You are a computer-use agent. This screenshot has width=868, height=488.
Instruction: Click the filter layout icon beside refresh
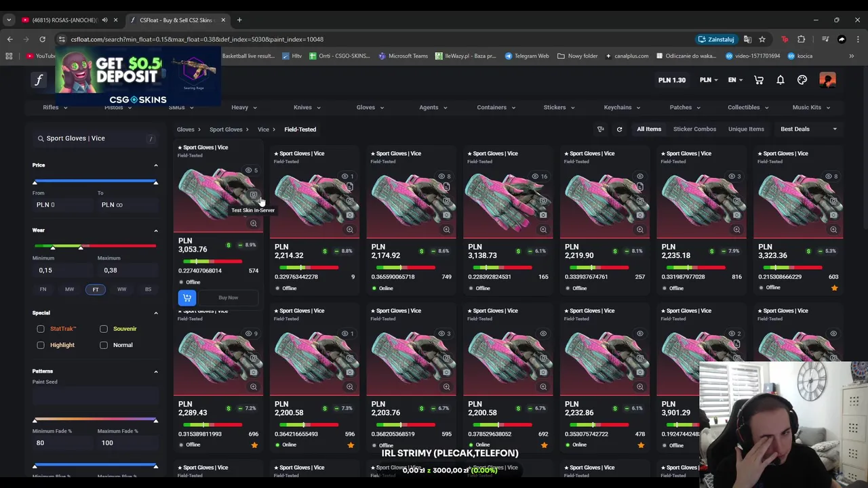[600, 129]
